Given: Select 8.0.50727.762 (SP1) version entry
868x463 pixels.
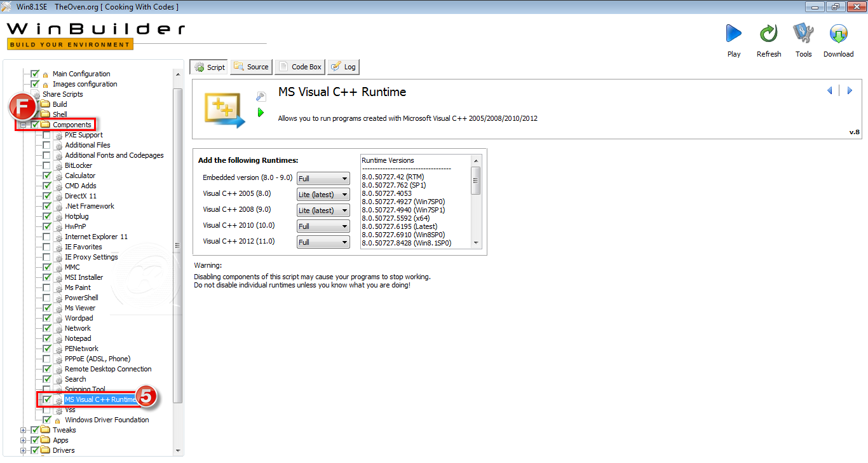Looking at the screenshot, I should pyautogui.click(x=393, y=185).
